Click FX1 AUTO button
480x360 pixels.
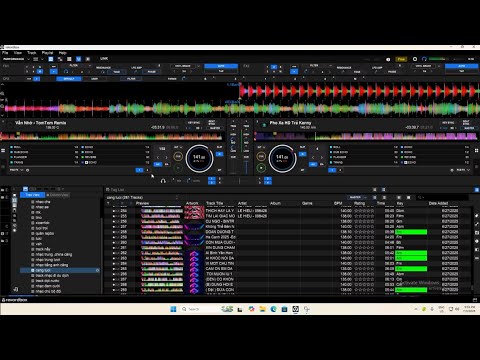pos(221,66)
